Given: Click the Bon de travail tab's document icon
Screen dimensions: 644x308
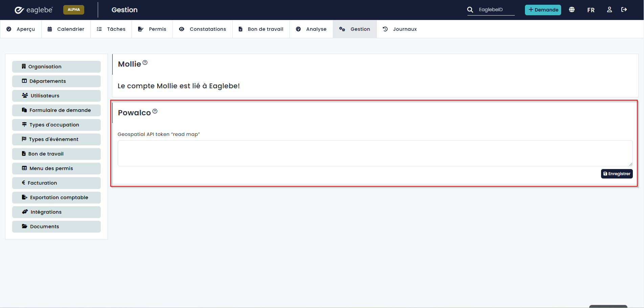Looking at the screenshot, I should (x=240, y=29).
